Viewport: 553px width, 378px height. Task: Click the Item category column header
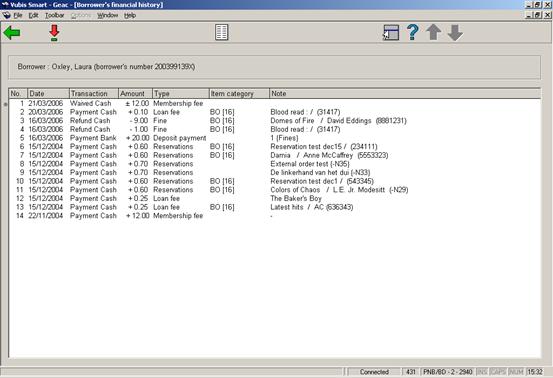(x=239, y=93)
